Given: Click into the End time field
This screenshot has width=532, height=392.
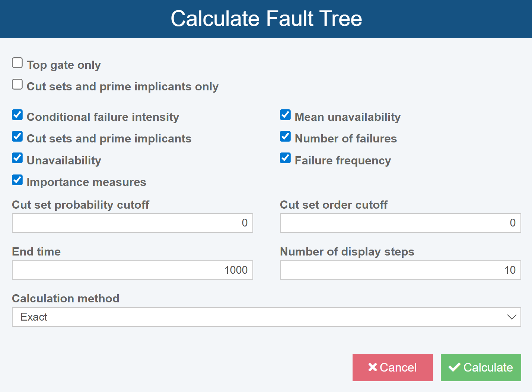Looking at the screenshot, I should click(133, 270).
